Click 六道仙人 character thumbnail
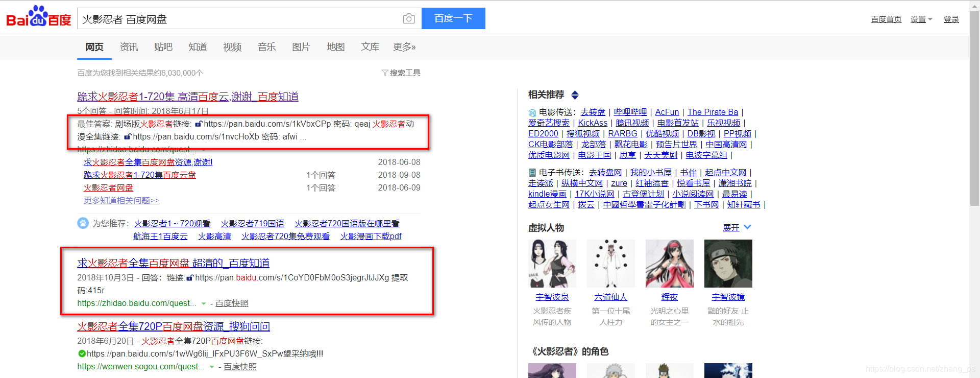The height and width of the screenshot is (378, 980). point(611,264)
